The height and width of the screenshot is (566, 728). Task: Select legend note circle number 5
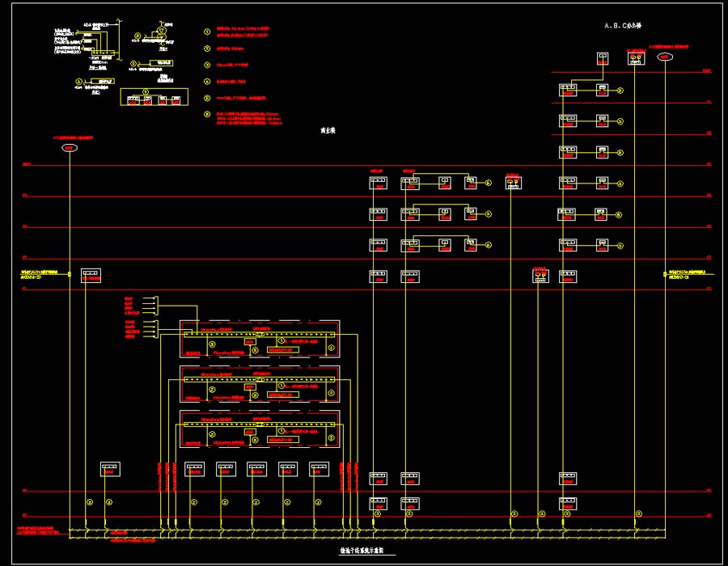click(207, 98)
